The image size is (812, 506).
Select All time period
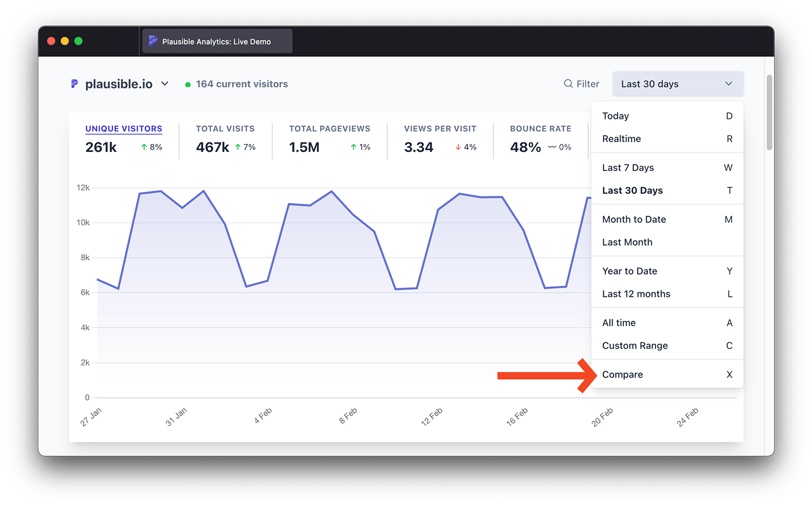[x=667, y=323]
